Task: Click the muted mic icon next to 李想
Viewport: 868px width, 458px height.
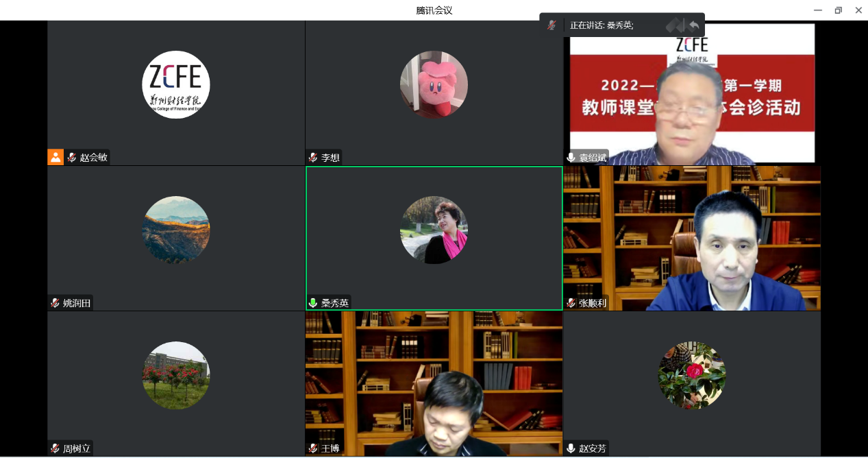Action: point(313,158)
